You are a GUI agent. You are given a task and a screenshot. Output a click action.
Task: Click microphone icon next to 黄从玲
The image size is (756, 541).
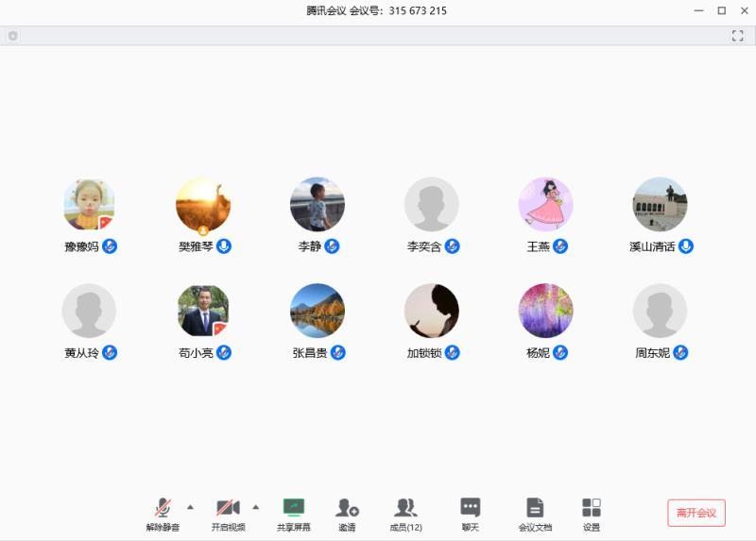[110, 352]
